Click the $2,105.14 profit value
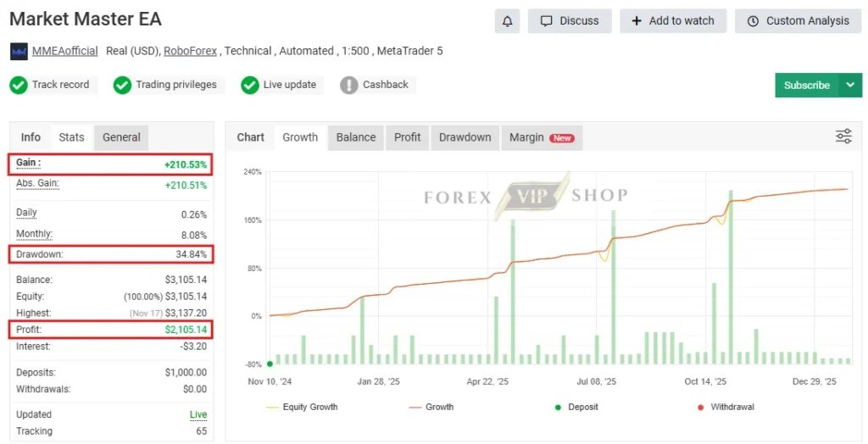Screen dimensions: 868x444 click(186, 330)
